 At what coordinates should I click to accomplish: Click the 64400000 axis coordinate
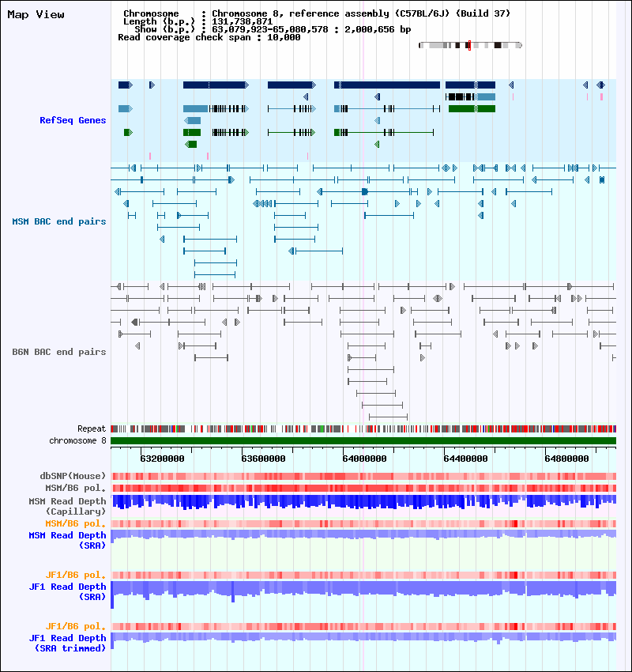click(465, 459)
